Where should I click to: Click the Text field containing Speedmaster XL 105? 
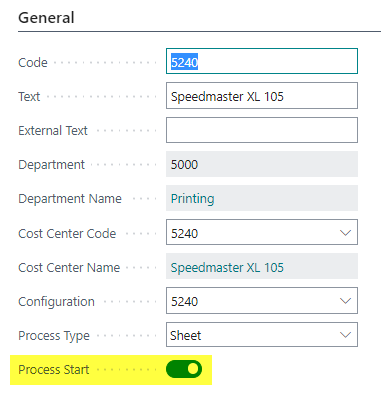[x=262, y=96]
